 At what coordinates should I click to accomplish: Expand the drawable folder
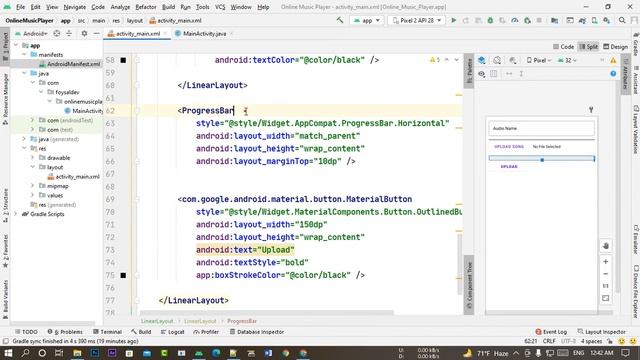[33, 158]
